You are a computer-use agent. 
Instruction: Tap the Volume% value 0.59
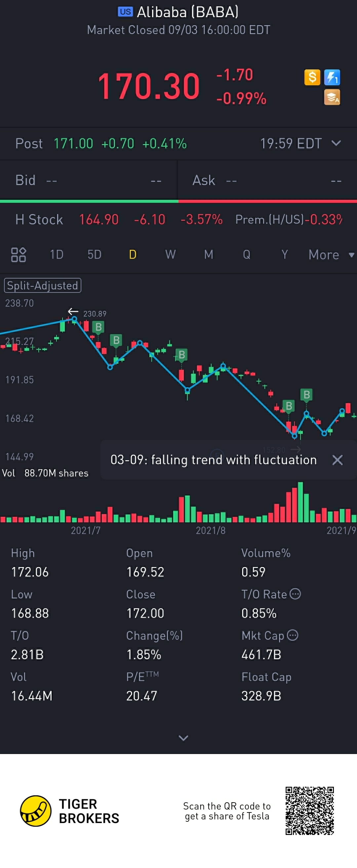254,572
